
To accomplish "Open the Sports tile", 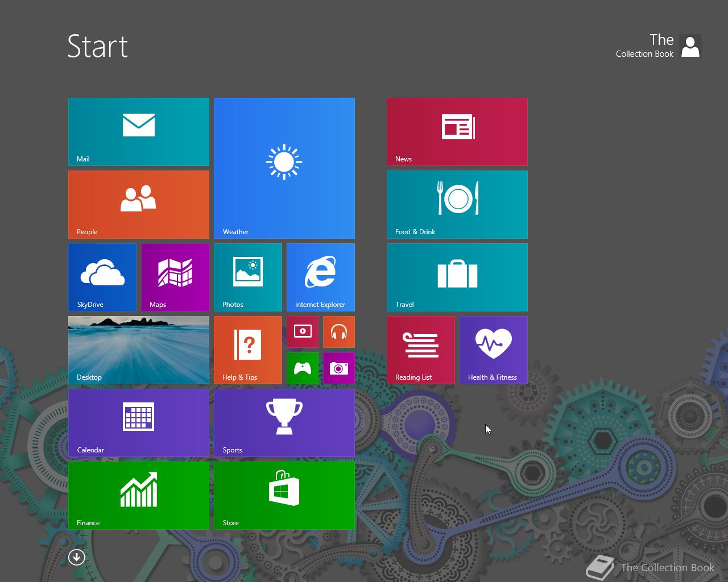I will tap(284, 423).
